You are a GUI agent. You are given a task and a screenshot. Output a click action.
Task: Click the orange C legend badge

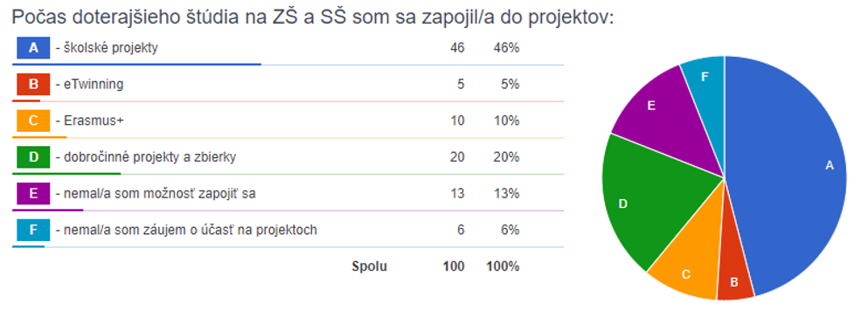(33, 121)
